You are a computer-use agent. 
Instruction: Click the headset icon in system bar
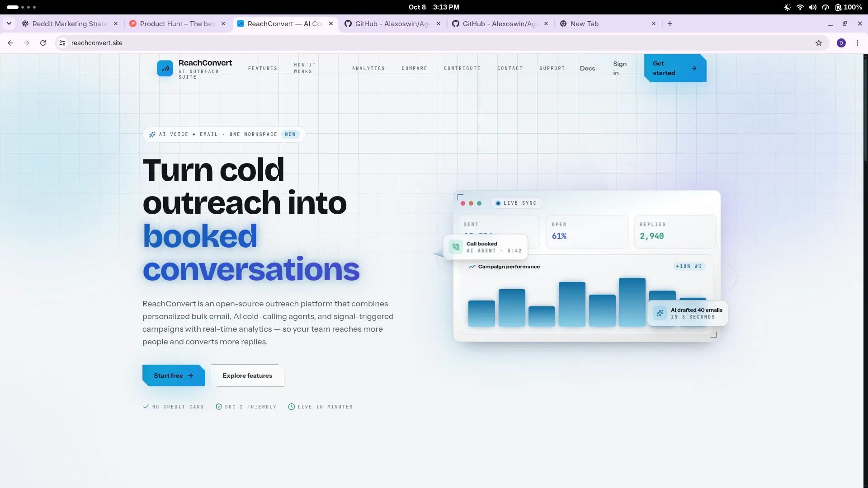(826, 7)
